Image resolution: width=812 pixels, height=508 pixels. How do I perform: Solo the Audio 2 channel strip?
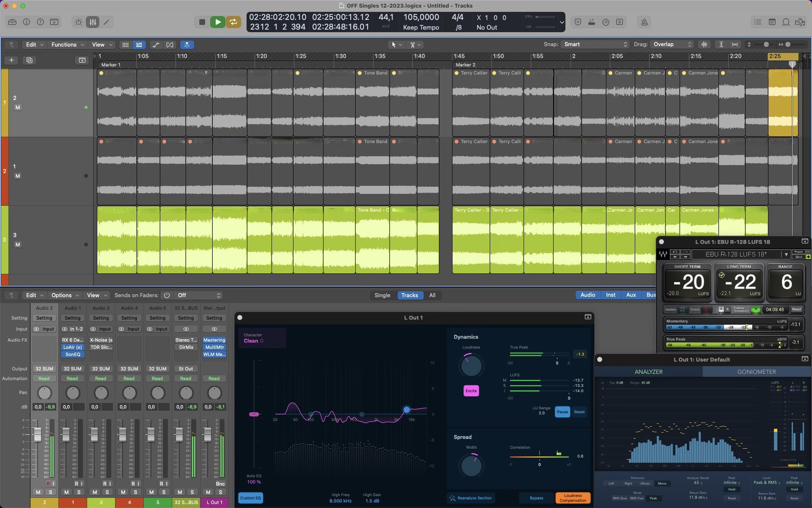click(50, 492)
